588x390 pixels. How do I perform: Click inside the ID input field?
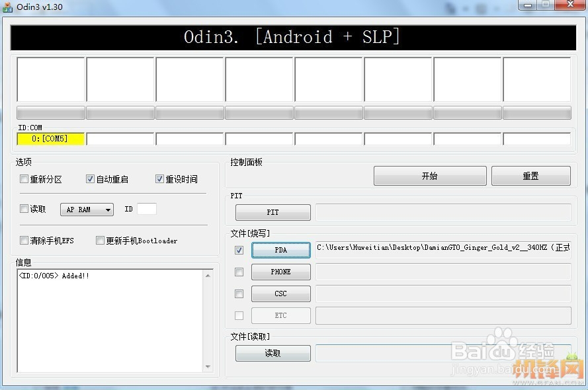[x=146, y=209]
